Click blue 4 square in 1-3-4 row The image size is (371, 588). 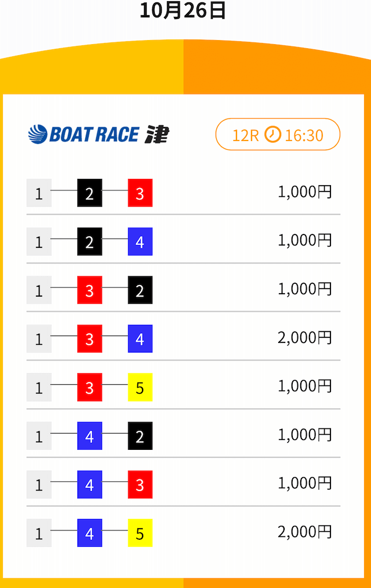coord(140,338)
